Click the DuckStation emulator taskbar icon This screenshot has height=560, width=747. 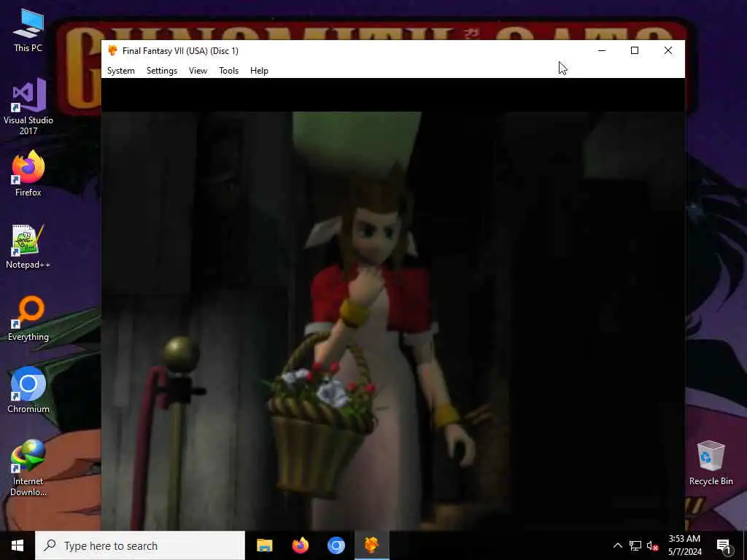371,545
